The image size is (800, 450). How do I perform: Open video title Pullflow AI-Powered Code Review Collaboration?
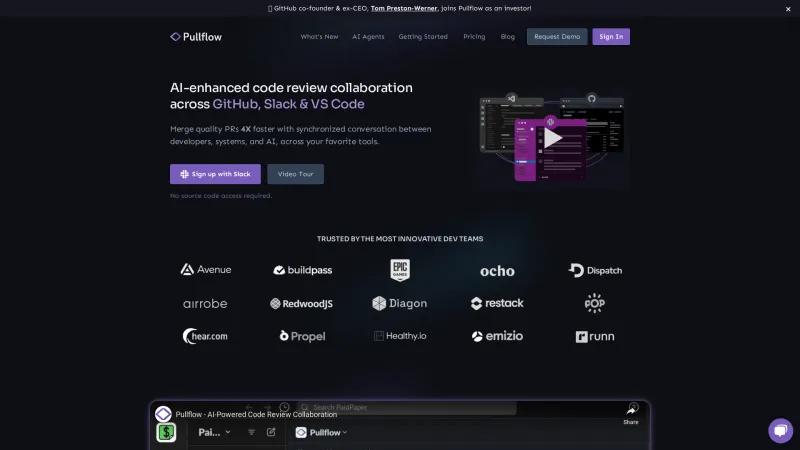point(256,414)
